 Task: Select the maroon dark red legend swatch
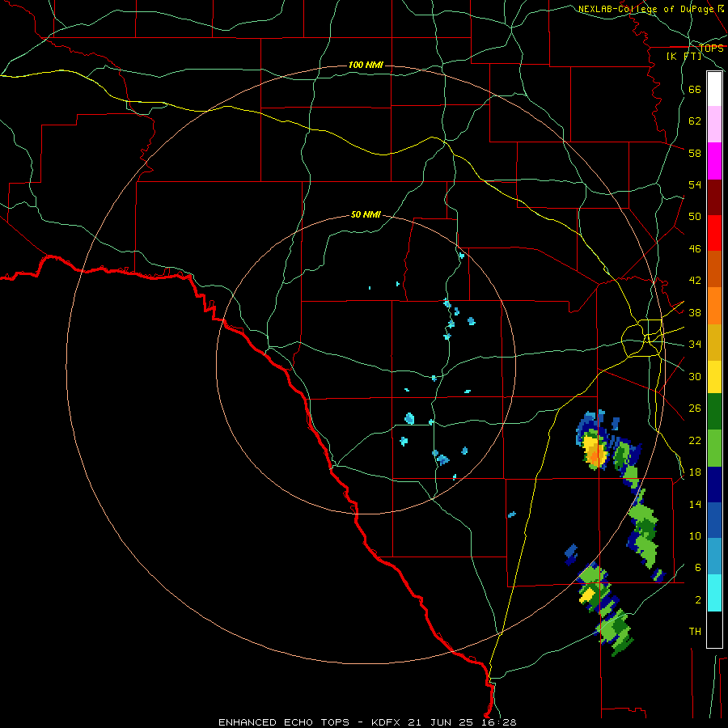[x=714, y=197]
